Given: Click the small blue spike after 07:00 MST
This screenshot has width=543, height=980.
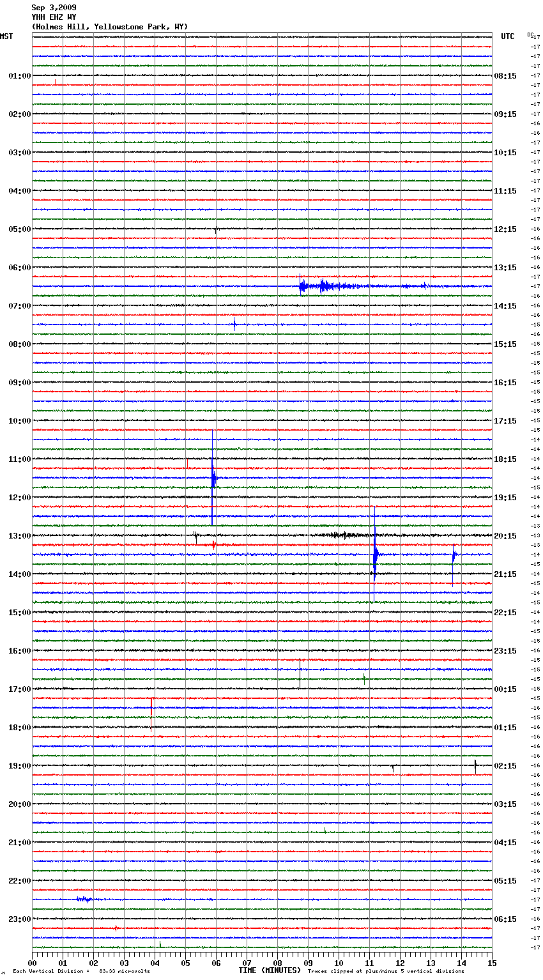Looking at the screenshot, I should pos(234,324).
